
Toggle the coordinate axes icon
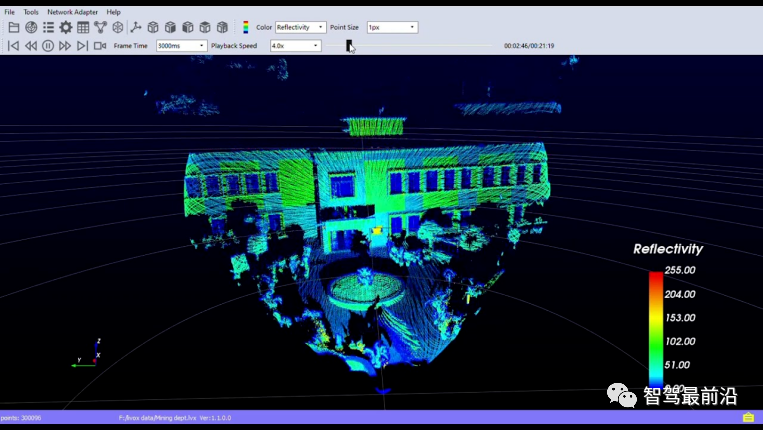tap(136, 27)
